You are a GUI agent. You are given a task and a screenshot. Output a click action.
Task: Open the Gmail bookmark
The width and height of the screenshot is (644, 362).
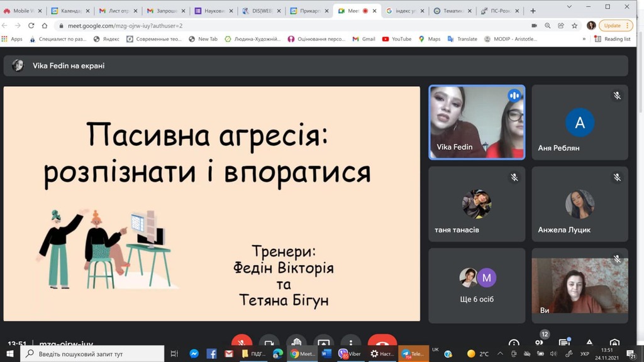[x=364, y=39]
